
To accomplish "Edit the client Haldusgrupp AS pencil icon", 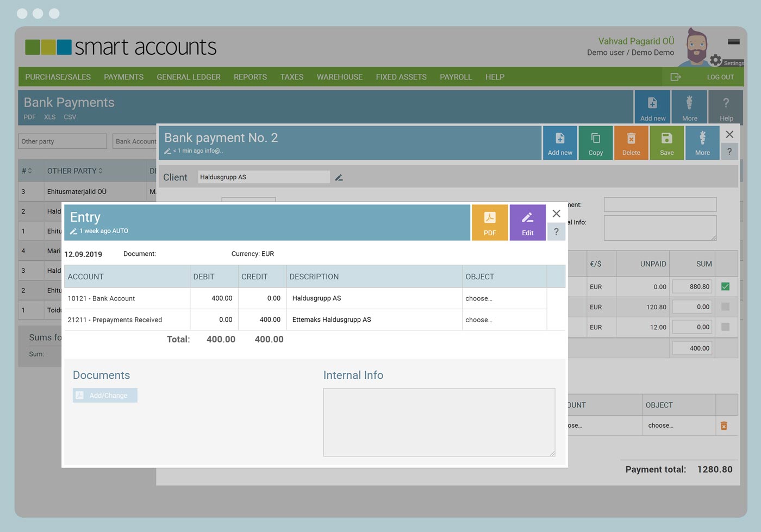I will pyautogui.click(x=339, y=178).
